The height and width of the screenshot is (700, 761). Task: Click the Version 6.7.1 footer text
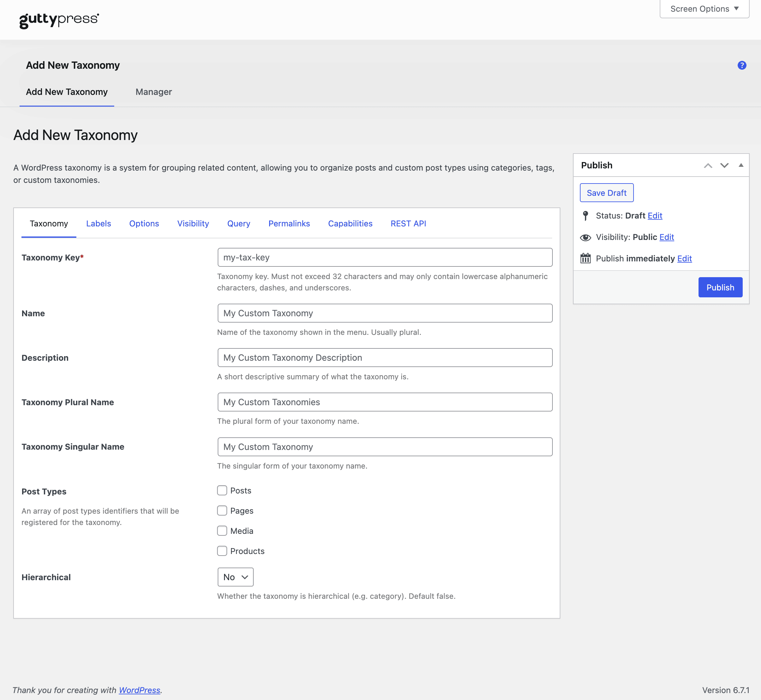click(725, 690)
